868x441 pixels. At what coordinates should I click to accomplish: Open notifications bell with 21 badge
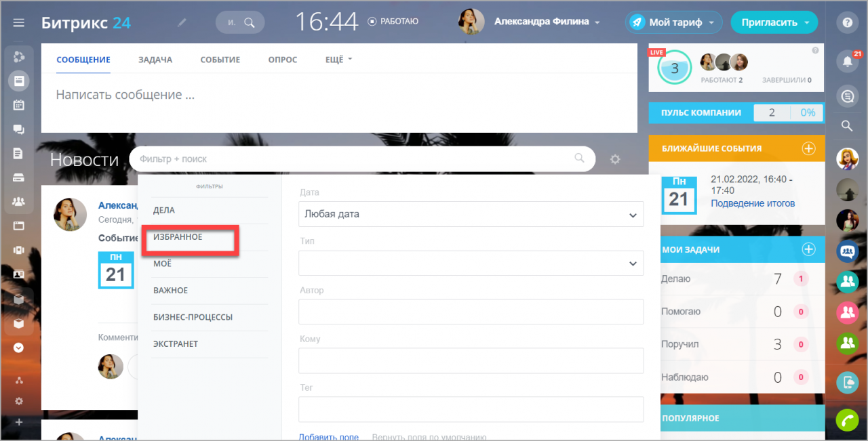coord(847,61)
